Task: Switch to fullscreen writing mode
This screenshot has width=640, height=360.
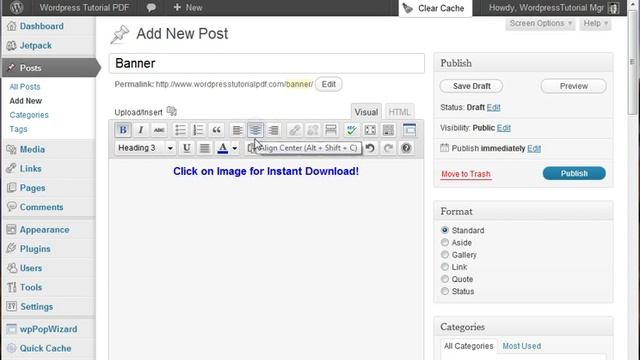Action: tap(370, 130)
